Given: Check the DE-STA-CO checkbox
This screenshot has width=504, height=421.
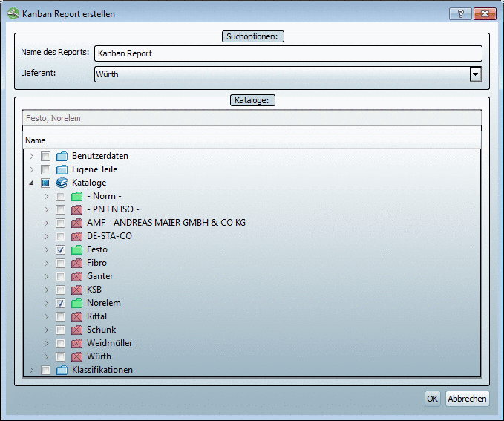Looking at the screenshot, I should tap(60, 236).
